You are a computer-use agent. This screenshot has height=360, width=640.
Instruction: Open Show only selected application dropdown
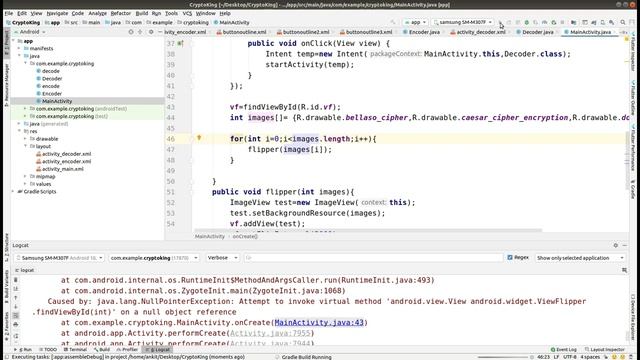pos(580,258)
